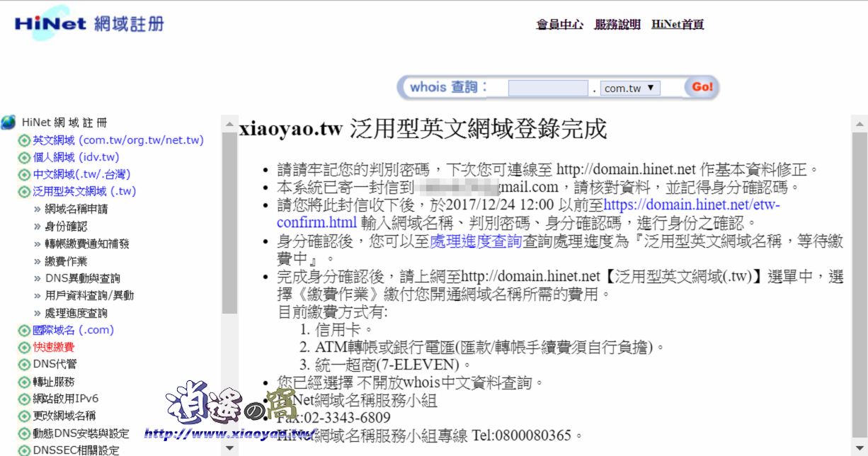Open 繳費作業 submenu item
868x456 pixels.
66,261
